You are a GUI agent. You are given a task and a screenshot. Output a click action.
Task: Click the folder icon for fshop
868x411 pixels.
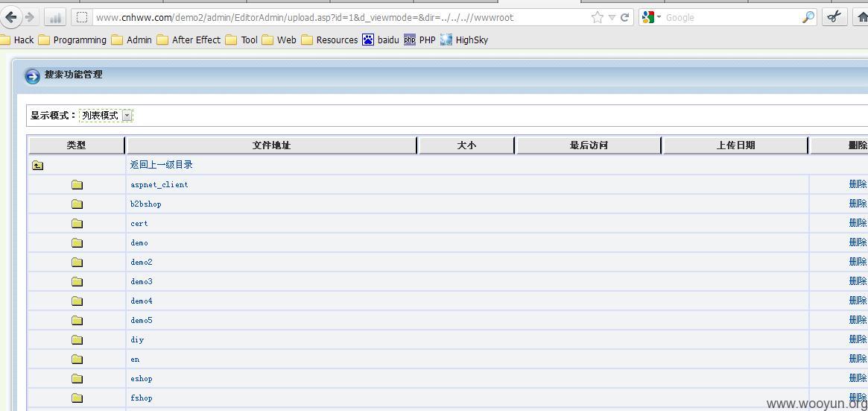tap(77, 398)
